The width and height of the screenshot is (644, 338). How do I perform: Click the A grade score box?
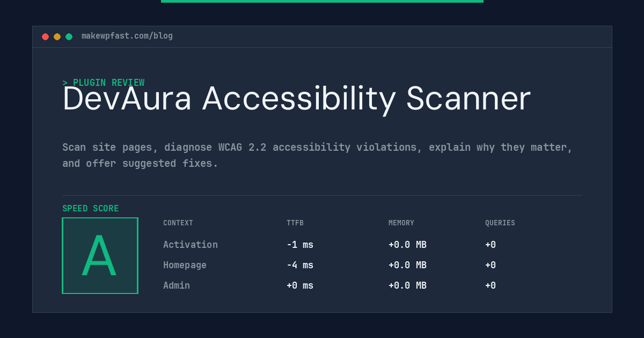100,255
